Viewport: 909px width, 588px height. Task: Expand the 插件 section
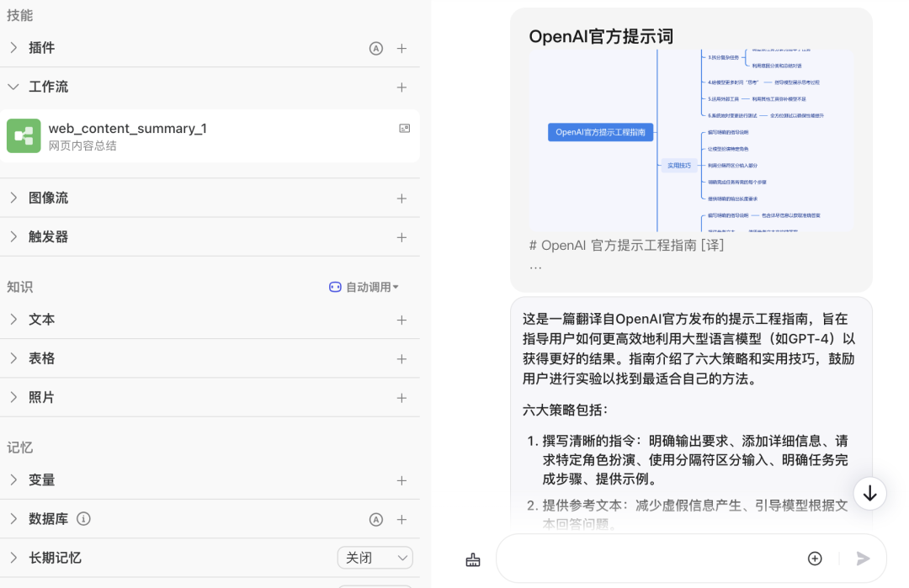13,48
